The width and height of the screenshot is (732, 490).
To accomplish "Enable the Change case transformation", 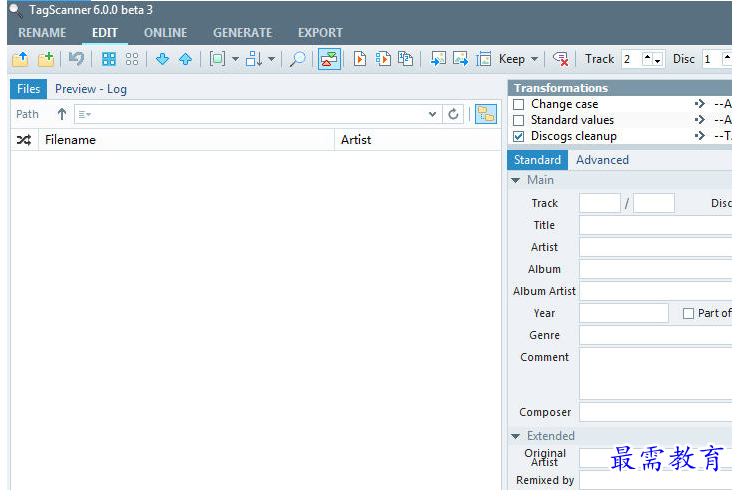I will point(518,104).
